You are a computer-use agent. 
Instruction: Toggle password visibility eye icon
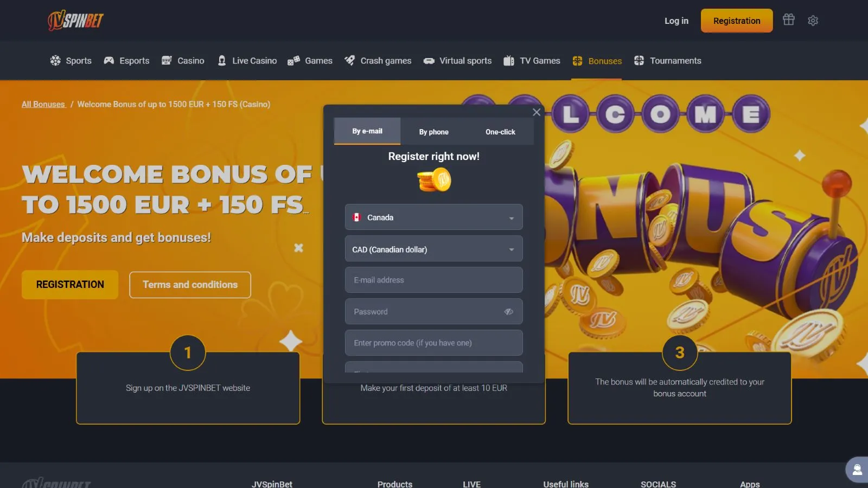508,312
